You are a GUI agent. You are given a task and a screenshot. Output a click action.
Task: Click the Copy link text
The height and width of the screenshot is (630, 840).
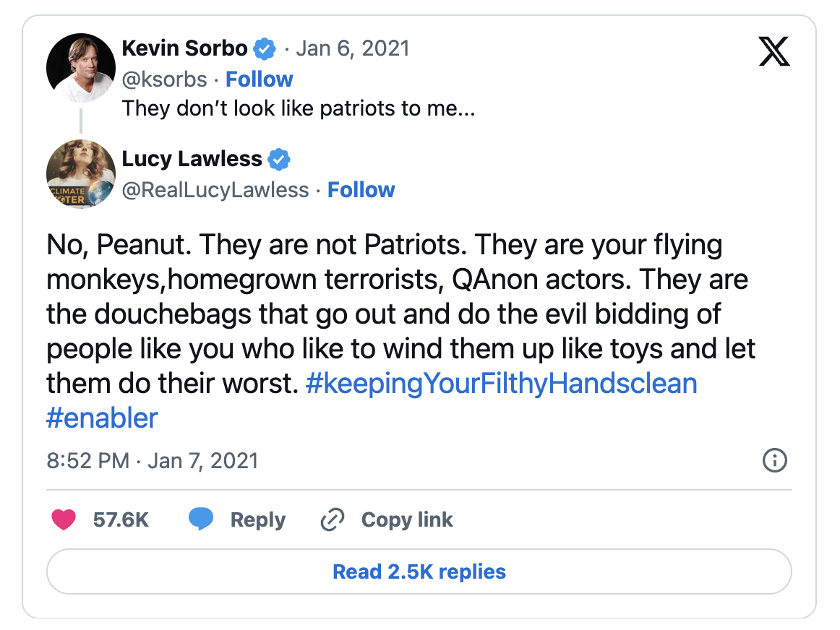click(x=407, y=519)
